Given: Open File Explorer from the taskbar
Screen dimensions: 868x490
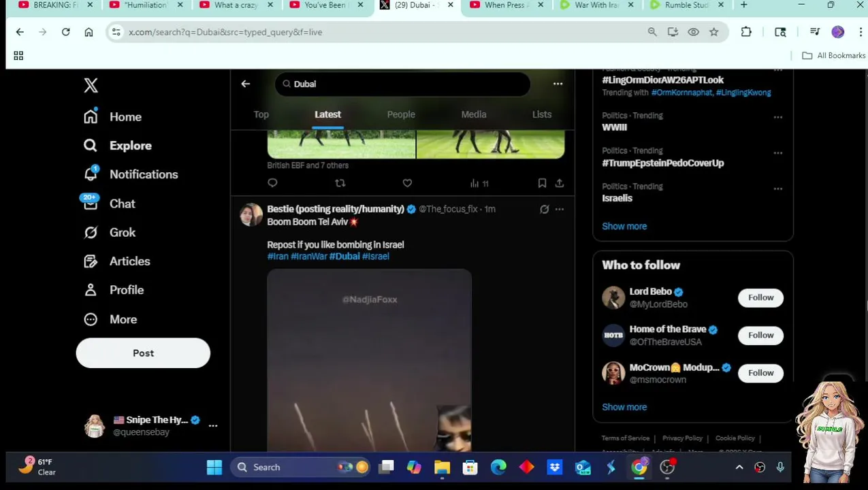Looking at the screenshot, I should pyautogui.click(x=442, y=468).
